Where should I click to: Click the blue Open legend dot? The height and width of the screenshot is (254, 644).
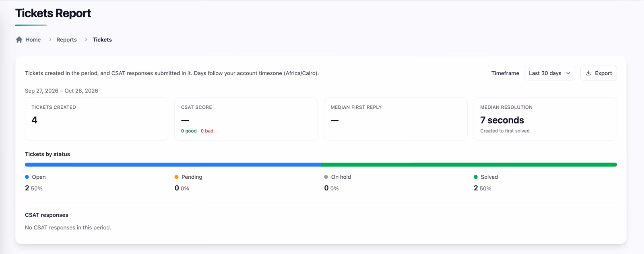27,177
